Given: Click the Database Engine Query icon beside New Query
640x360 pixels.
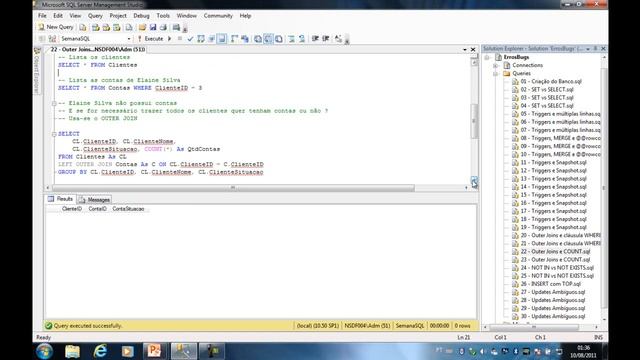Looking at the screenshot, I should point(83,27).
